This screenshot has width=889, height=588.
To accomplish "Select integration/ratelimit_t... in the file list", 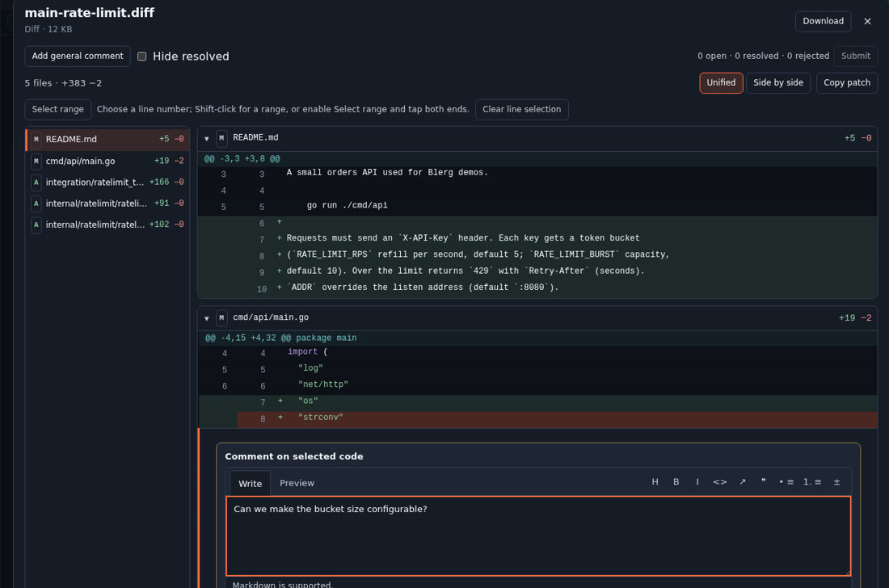I will pos(107,183).
